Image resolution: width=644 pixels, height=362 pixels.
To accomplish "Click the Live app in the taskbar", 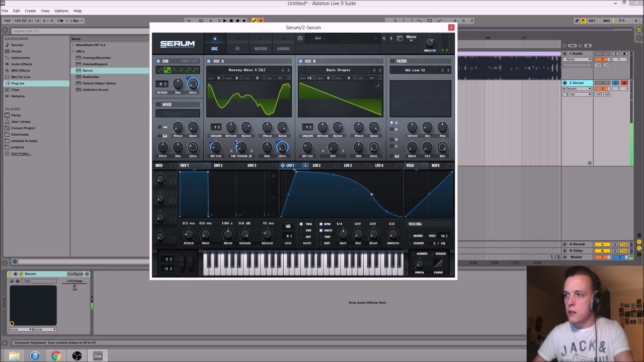I will pos(98,356).
